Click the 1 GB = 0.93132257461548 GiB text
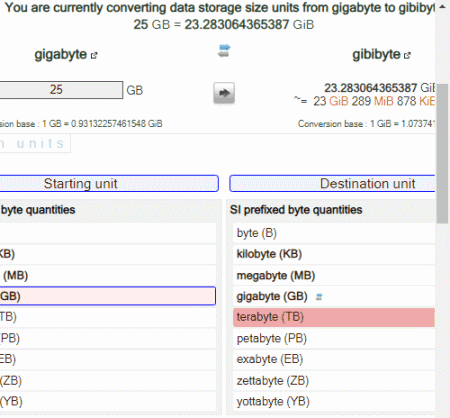 point(102,124)
